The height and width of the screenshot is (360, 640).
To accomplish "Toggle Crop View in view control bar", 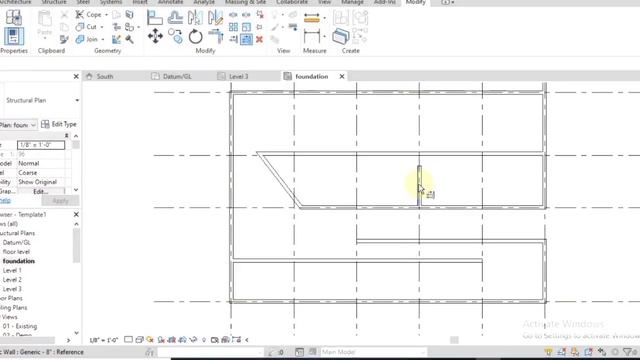I will click(x=172, y=340).
